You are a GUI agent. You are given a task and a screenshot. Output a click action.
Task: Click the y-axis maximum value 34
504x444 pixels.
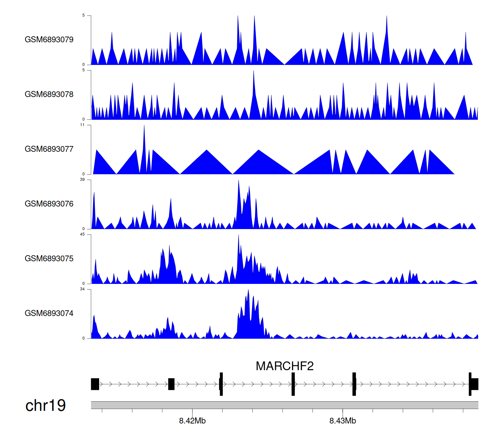pos(82,289)
